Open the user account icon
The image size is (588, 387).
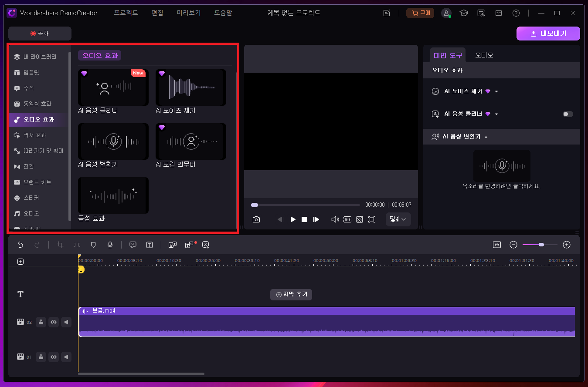(446, 13)
